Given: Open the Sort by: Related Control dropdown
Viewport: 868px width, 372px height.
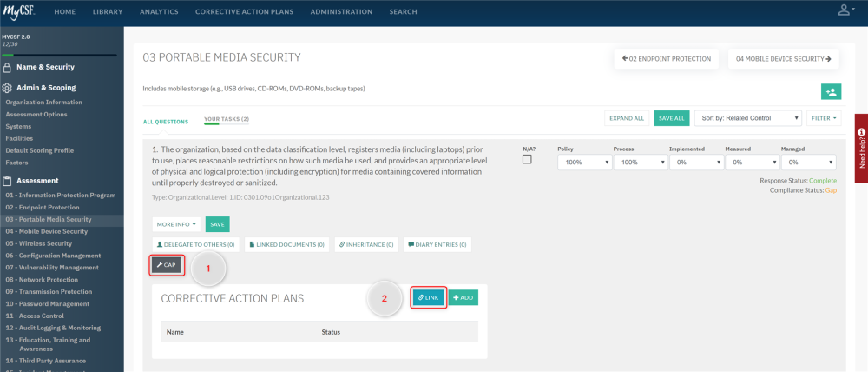Looking at the screenshot, I should pos(748,118).
